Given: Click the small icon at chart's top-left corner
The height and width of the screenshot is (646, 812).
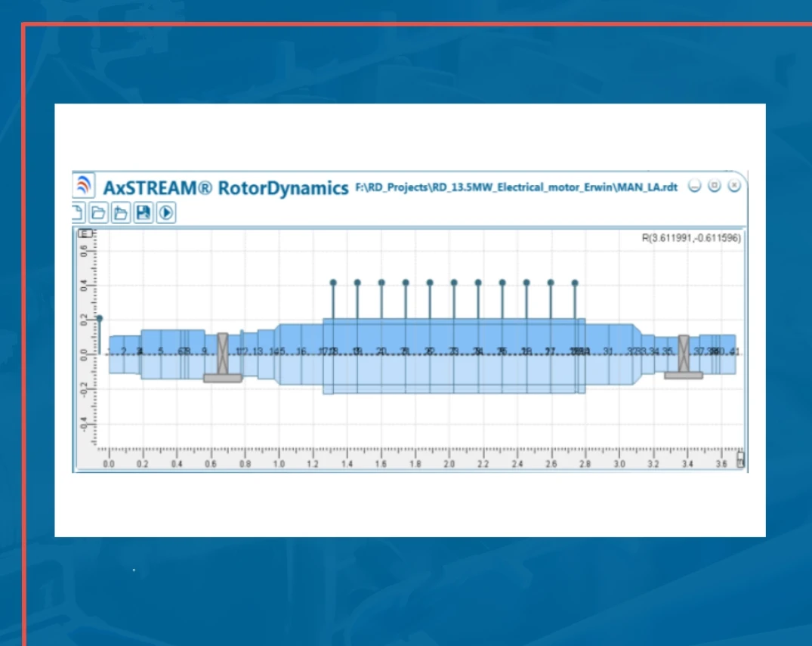Looking at the screenshot, I should click(x=85, y=233).
